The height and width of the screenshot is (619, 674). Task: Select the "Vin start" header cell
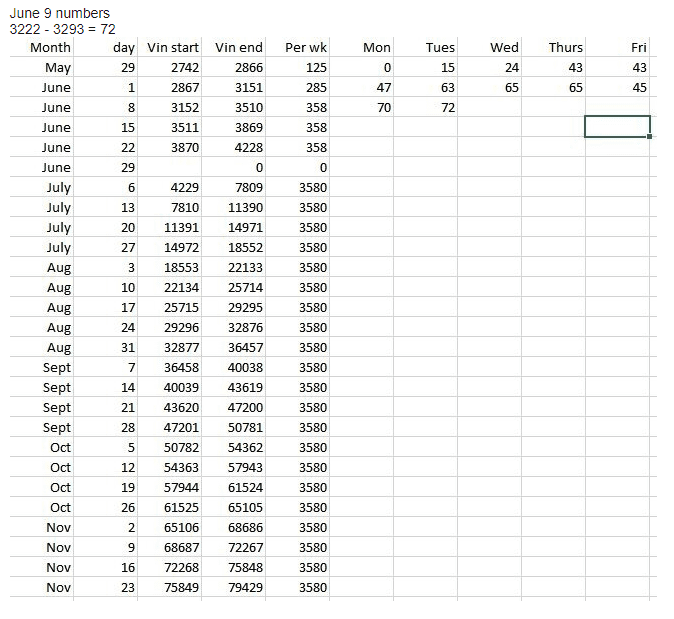(x=172, y=47)
